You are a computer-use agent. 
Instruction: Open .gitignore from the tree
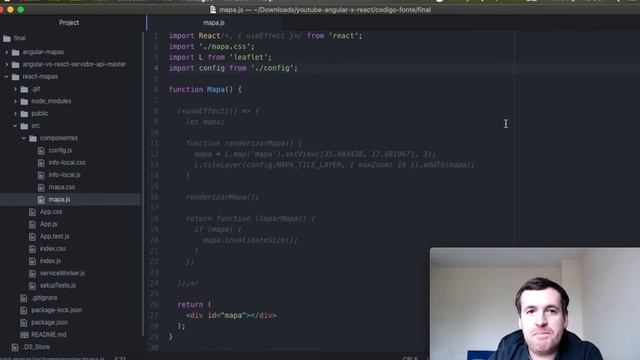pos(44,298)
